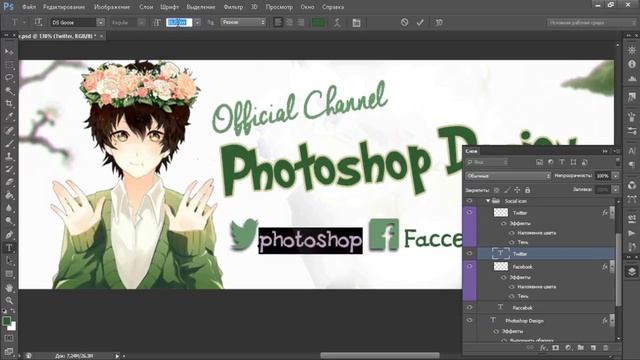Hide the Facebook image layer

point(469,266)
